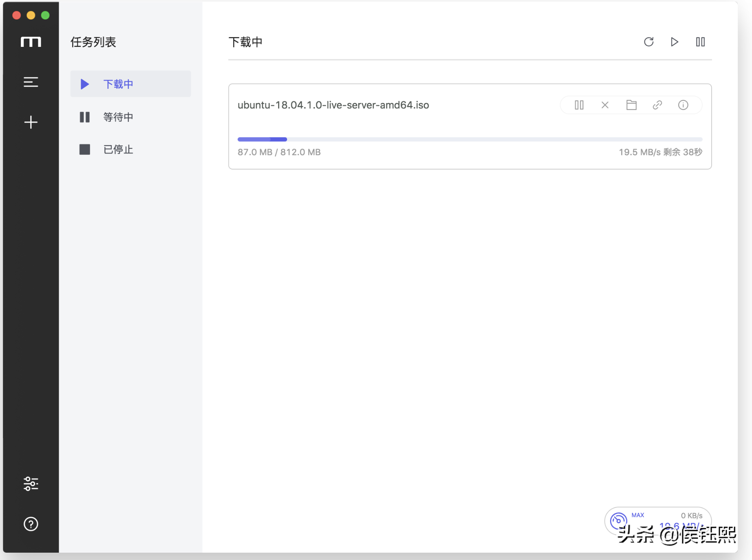Add a new download task
This screenshot has height=560, width=752.
pos(31,122)
